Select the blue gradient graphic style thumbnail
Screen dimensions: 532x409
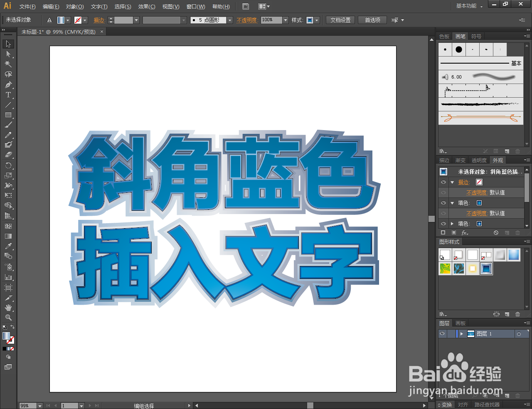tap(514, 255)
